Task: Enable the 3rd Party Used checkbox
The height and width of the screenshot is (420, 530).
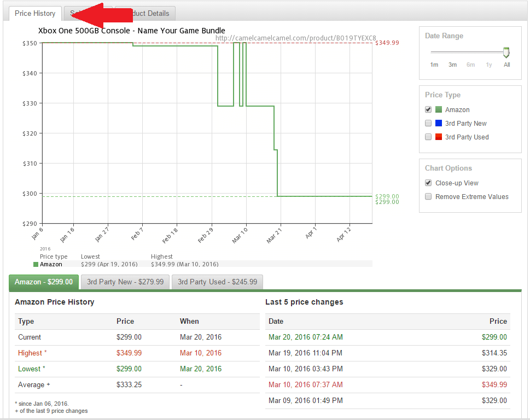Action: point(428,137)
